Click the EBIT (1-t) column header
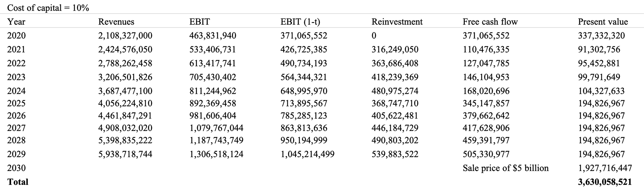 [x=300, y=22]
